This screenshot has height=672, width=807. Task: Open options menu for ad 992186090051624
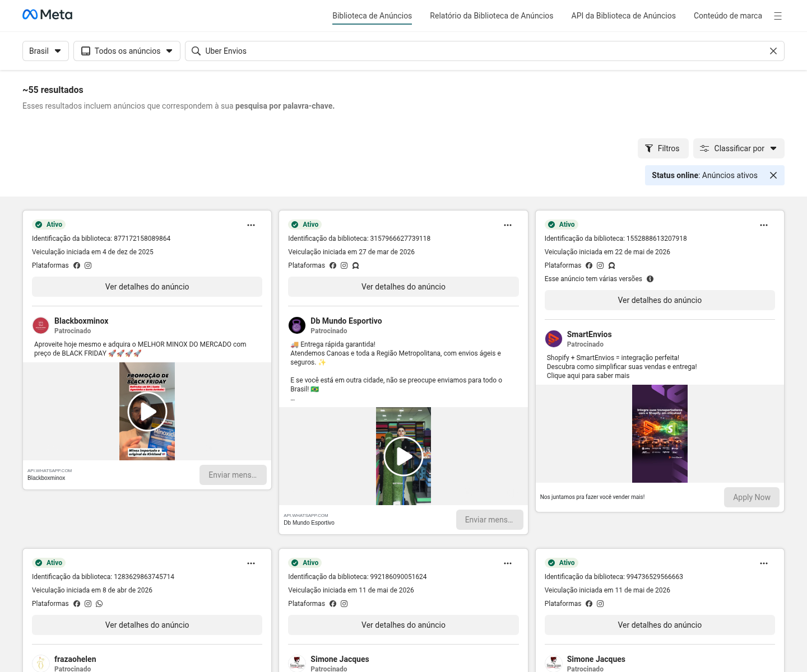tap(508, 563)
